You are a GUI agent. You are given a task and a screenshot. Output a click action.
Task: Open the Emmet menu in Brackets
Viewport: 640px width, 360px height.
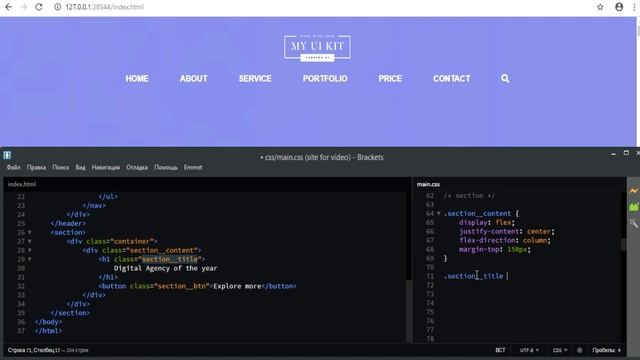(x=193, y=167)
